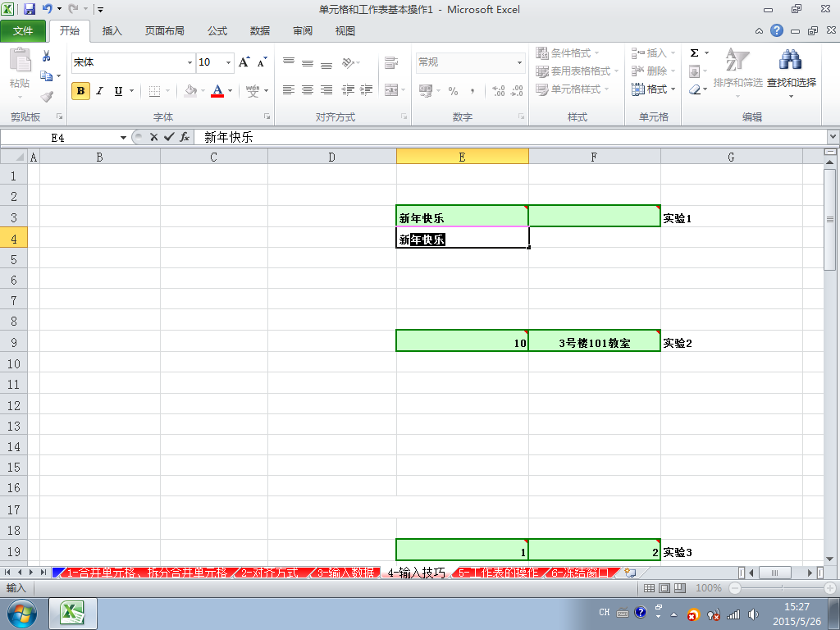840x630 pixels.
Task: Click the Merge and Center icon
Action: point(391,90)
